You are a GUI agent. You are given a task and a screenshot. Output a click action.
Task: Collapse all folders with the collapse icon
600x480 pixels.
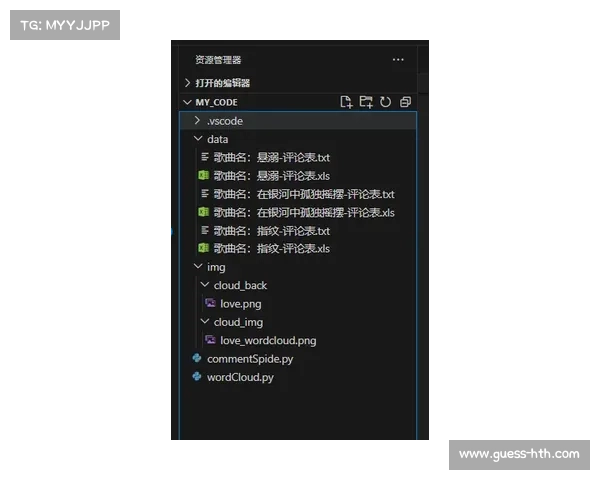(x=405, y=102)
